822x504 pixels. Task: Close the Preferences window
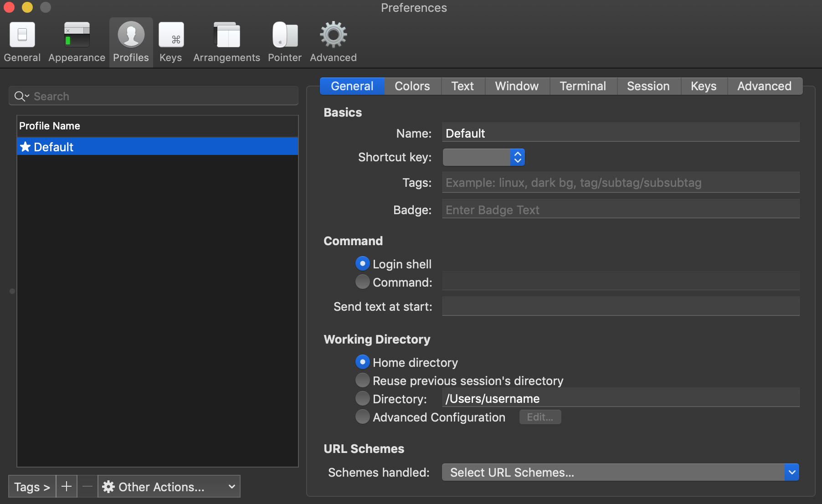click(9, 7)
